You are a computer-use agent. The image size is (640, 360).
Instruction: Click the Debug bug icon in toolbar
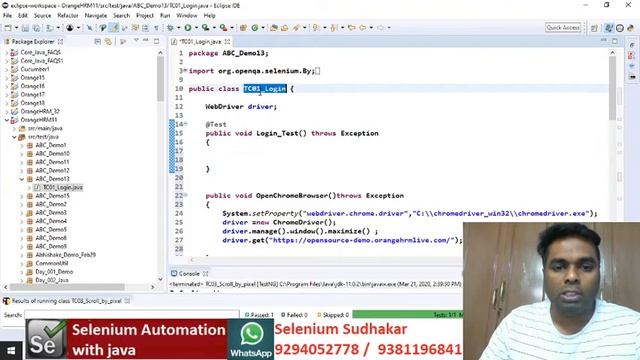[x=171, y=28]
